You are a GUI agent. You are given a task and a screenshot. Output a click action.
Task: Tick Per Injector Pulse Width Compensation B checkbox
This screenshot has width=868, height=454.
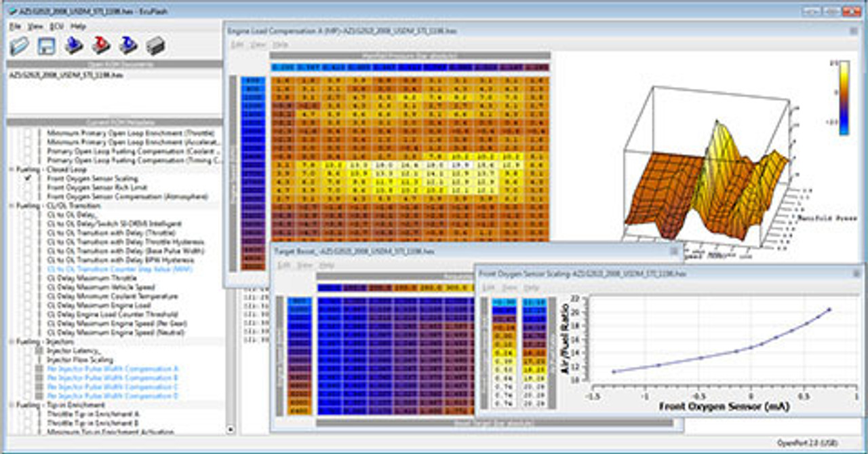pos(28,377)
